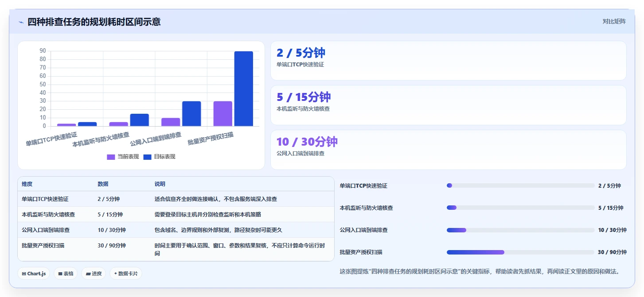Viewport: 644px width, 297px height.
Task: Toggle the 目标表现 legend item
Action: tap(160, 157)
